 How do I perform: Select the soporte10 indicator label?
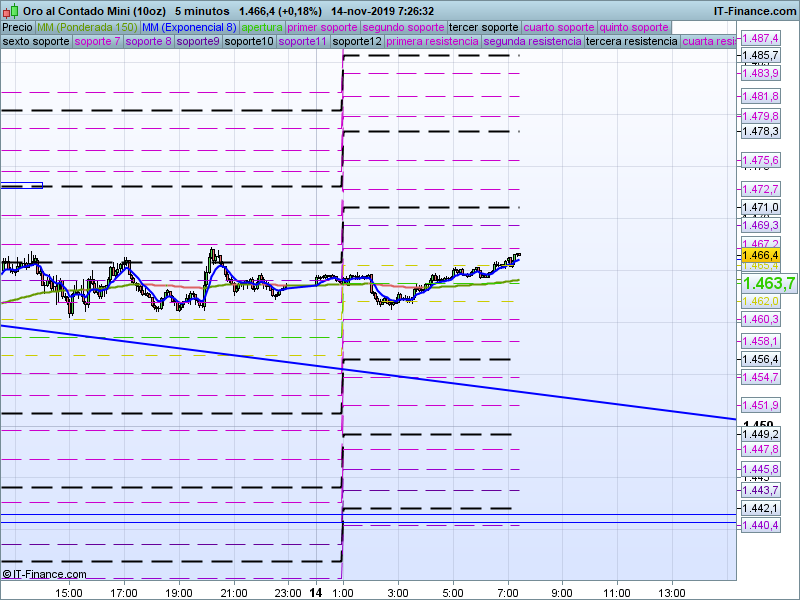click(x=249, y=42)
